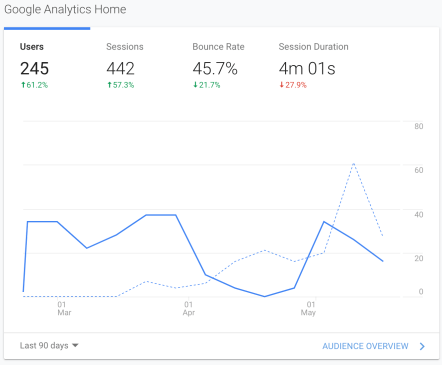Click the Sessions count 442
442x365 pixels.
click(120, 69)
